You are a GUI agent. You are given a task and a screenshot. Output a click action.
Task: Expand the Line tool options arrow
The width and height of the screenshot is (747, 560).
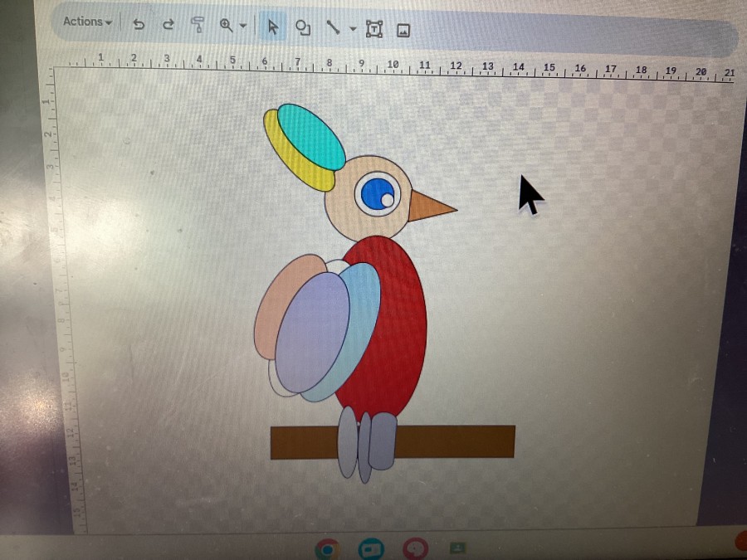pos(353,30)
